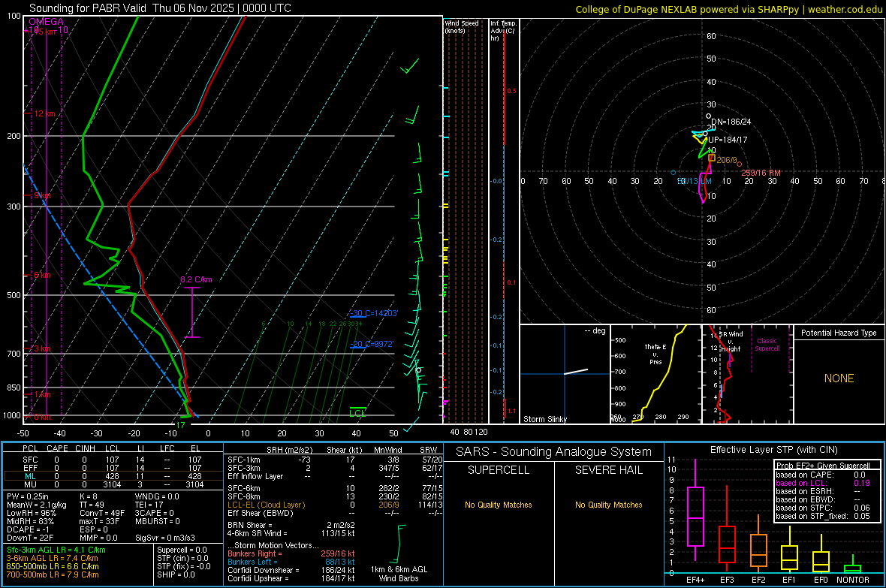The height and width of the screenshot is (588, 886).
Task: Click the 'Wind Speed (knots)' panel header
Action: (461, 26)
